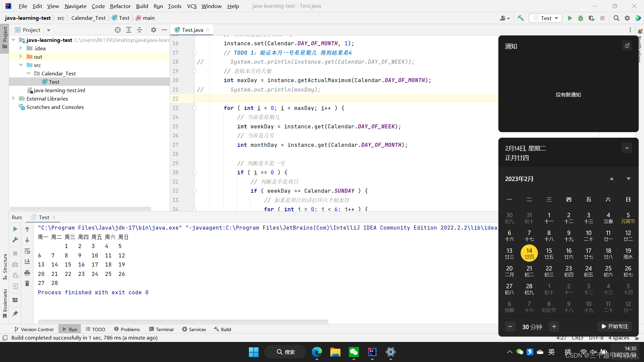Open Search Everywhere magnifier icon

pos(616,18)
